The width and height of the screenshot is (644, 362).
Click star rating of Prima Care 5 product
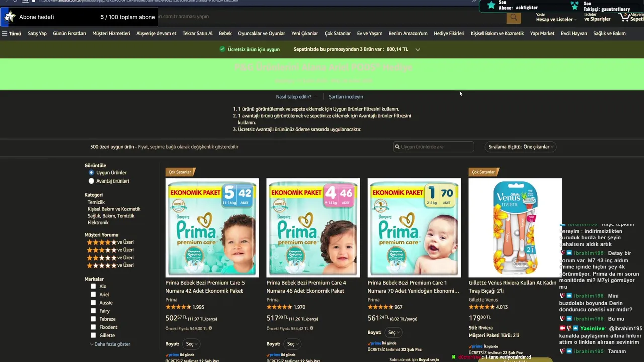(178, 307)
